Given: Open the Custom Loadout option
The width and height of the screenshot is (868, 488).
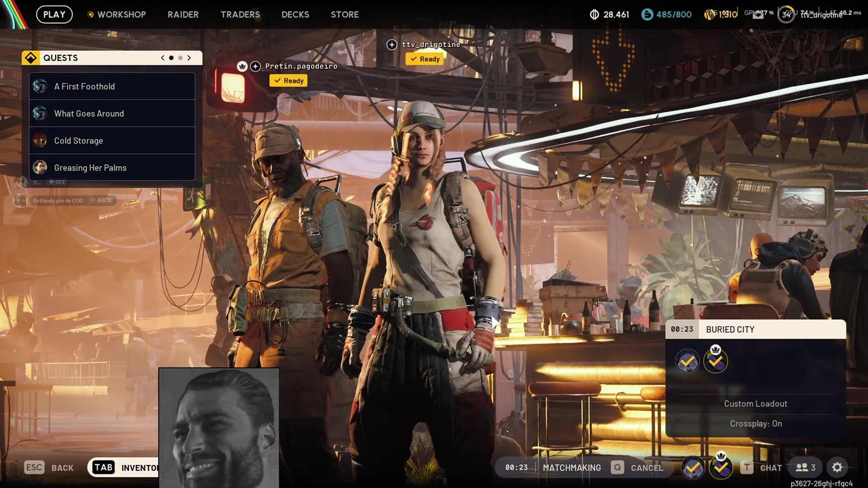Looking at the screenshot, I should click(x=755, y=403).
